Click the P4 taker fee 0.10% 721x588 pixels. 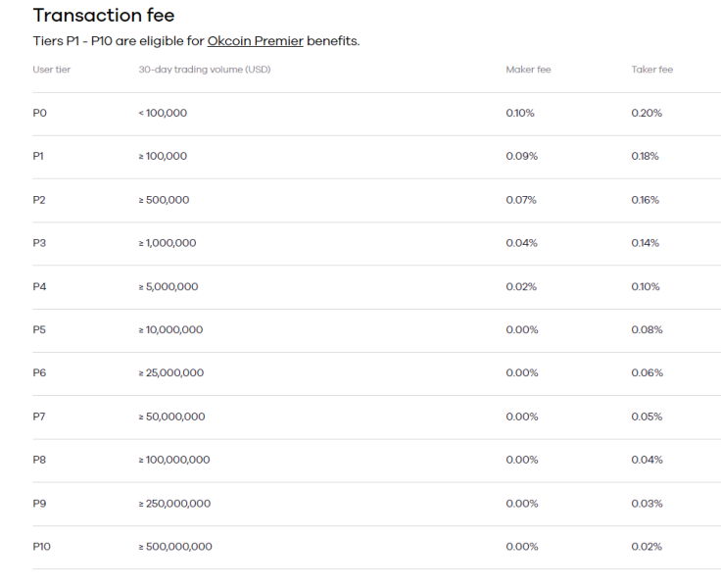tap(646, 286)
